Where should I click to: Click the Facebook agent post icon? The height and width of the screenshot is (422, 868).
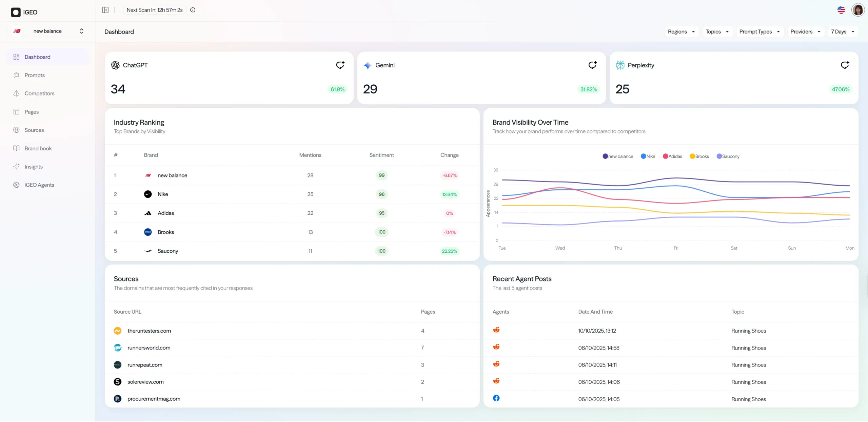496,398
